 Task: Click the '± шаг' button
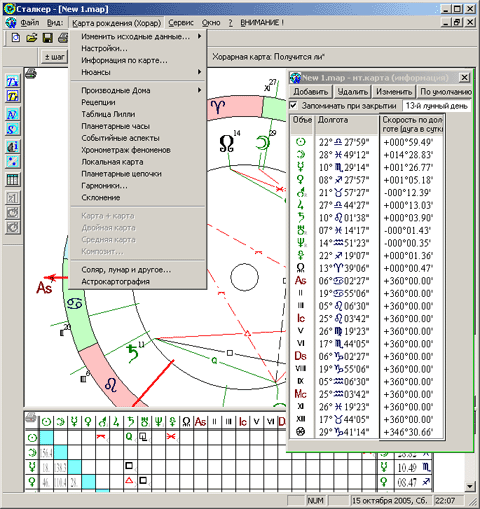[x=54, y=57]
